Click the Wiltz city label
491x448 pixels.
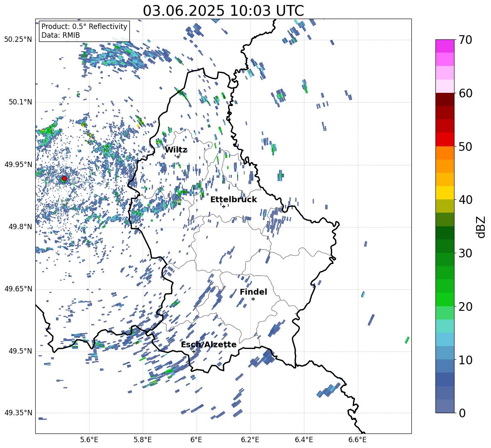click(176, 150)
